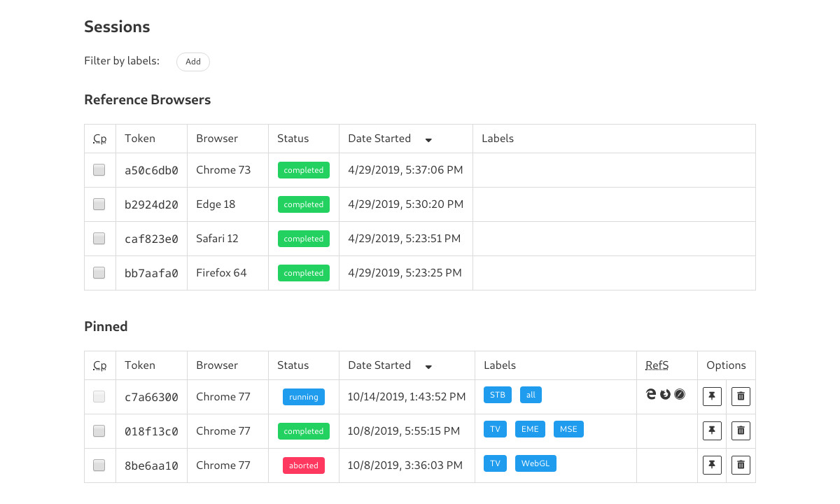Click the Safari compass reference icon
The image size is (840, 504).
(x=680, y=395)
